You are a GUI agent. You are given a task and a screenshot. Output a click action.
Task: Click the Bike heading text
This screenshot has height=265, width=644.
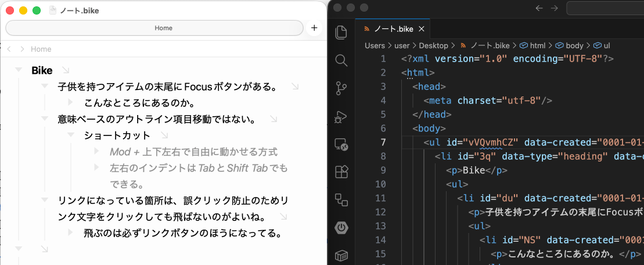tap(42, 70)
